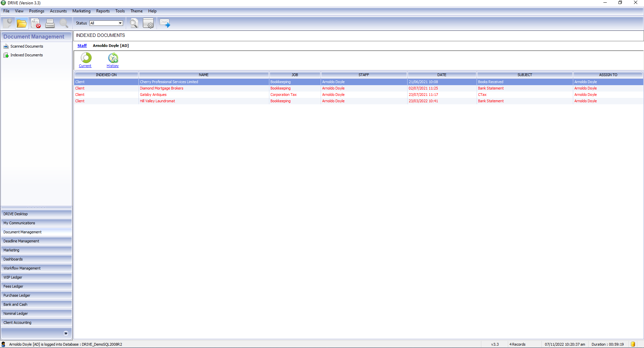Open the Document Management pane button
This screenshot has width=644, height=348.
(x=36, y=232)
